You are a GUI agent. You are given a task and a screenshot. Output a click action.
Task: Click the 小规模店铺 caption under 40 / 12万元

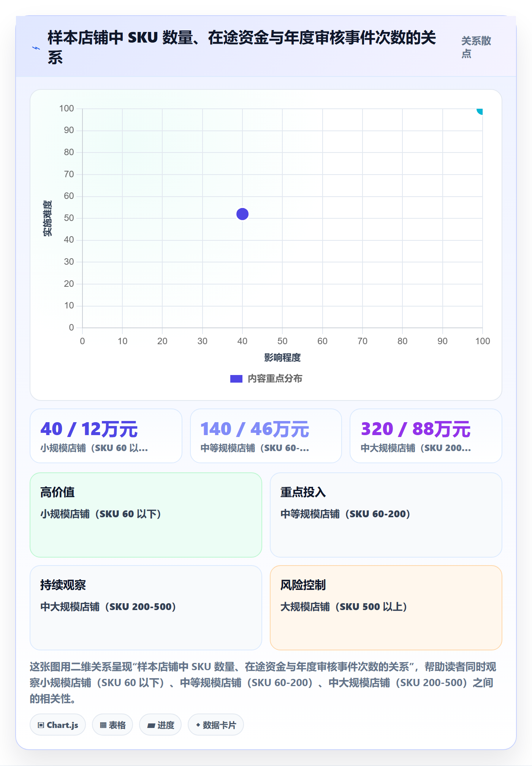click(94, 448)
